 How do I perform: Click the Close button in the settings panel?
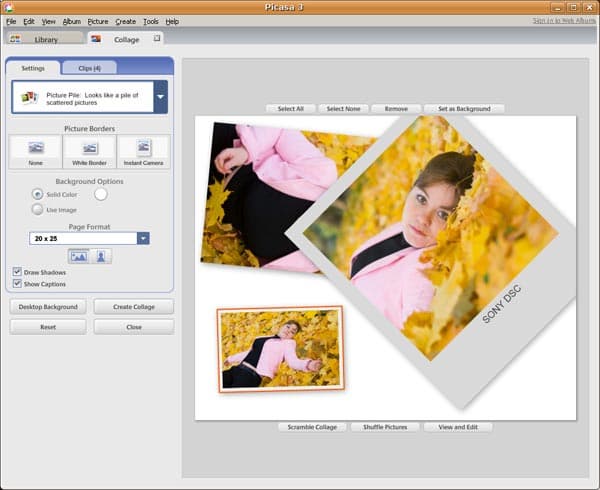point(134,327)
